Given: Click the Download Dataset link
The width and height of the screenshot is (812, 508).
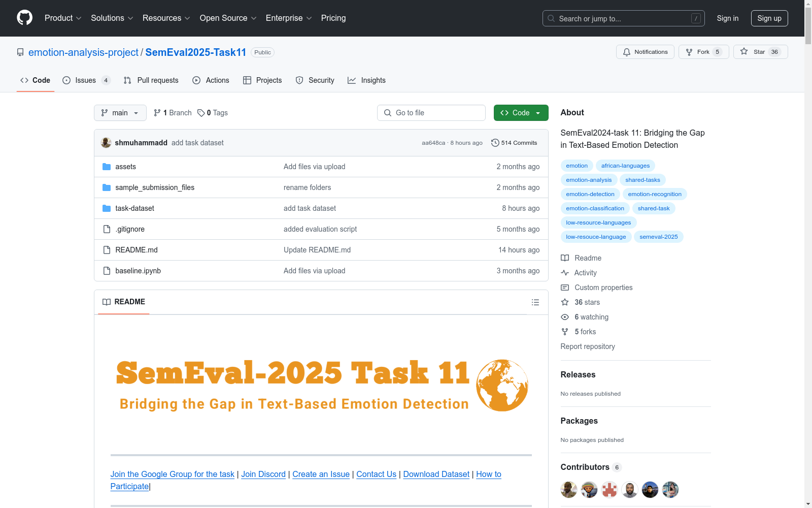Looking at the screenshot, I should (436, 474).
